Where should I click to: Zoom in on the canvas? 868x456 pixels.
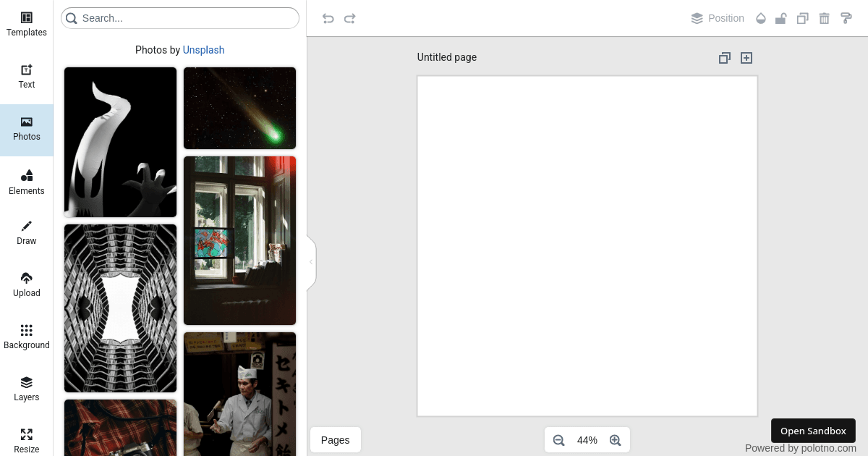coord(616,440)
